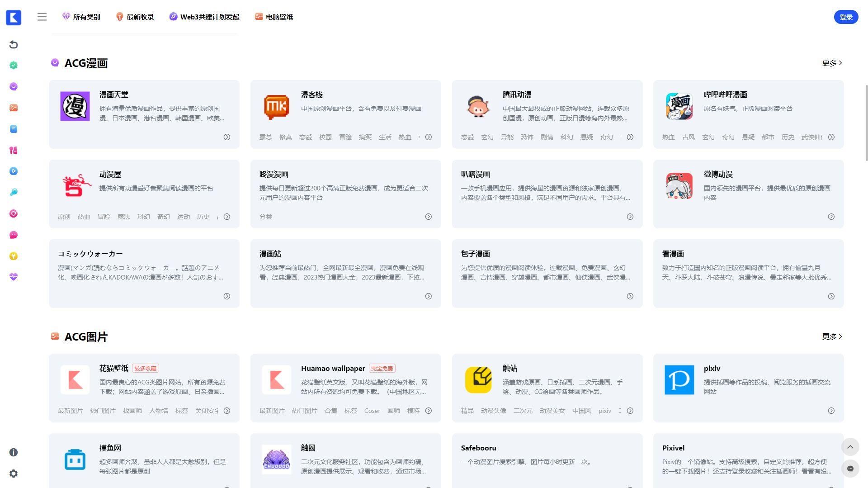The height and width of the screenshot is (488, 868).
Task: Click the info icon in the sidebar
Action: point(14,452)
